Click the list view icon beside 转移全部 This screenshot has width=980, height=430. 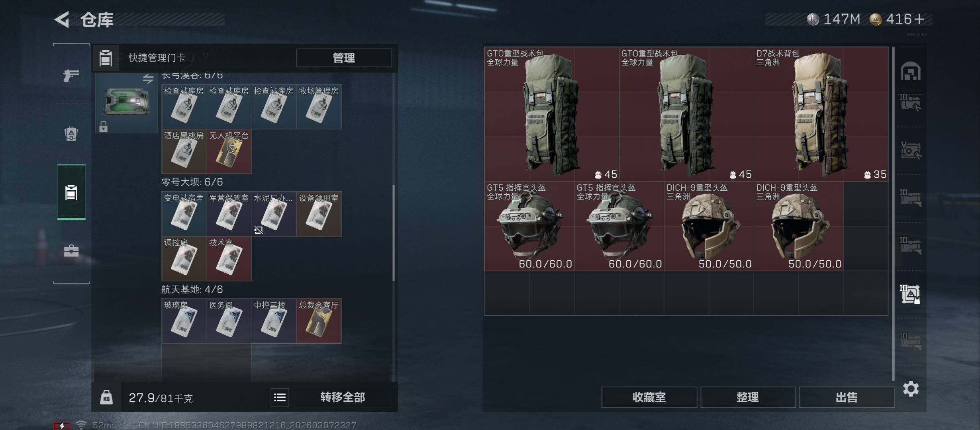(280, 397)
